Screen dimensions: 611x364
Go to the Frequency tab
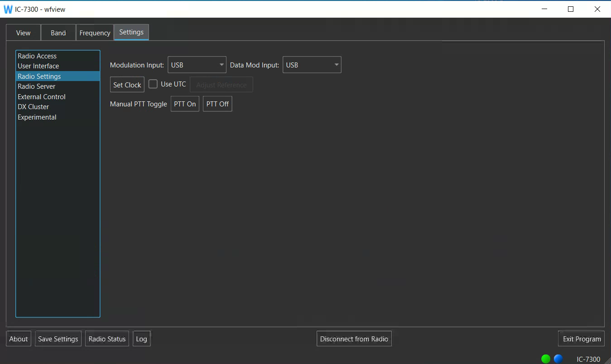point(95,33)
